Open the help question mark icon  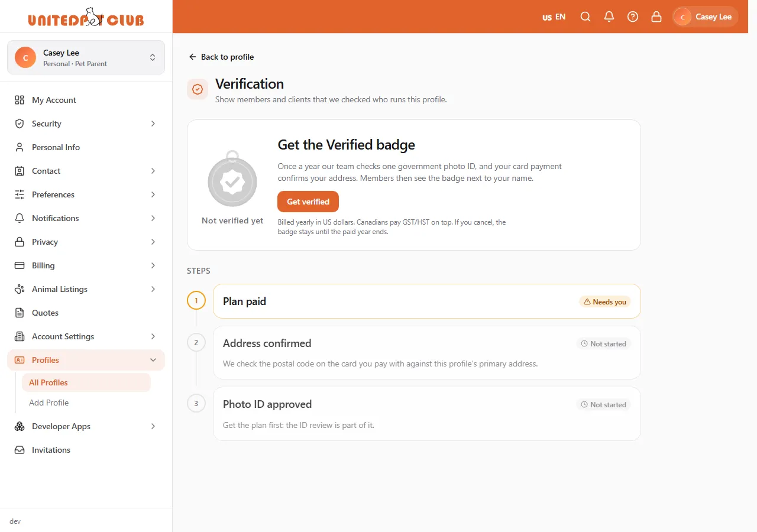[633, 17]
